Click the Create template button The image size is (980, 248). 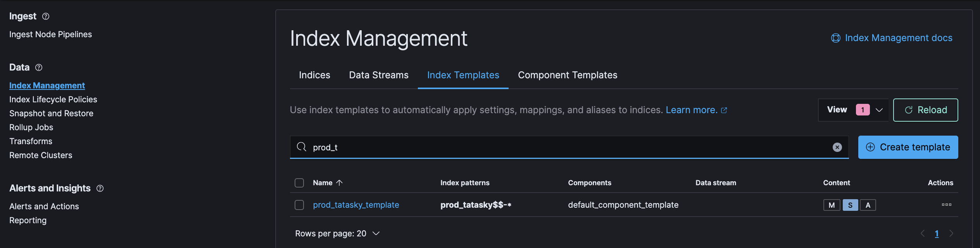908,147
